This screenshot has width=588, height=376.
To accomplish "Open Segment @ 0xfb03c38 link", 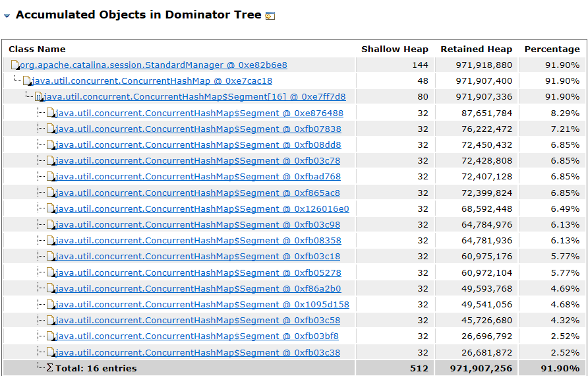I will click(198, 353).
